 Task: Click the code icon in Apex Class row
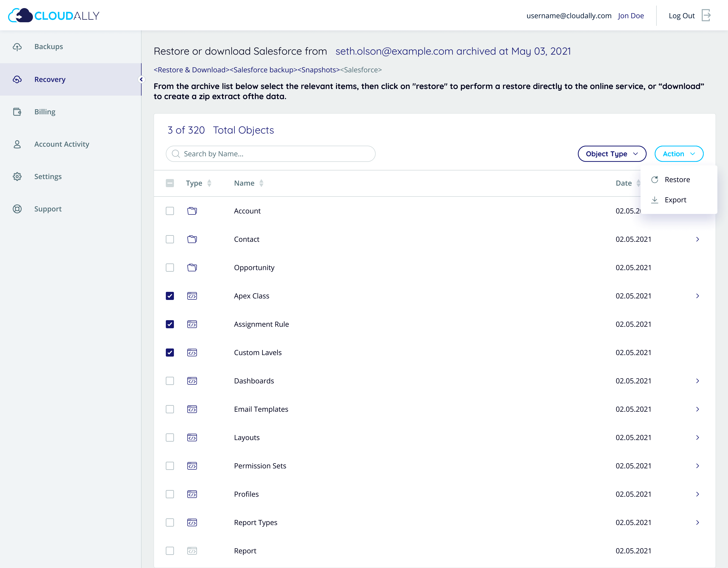[192, 296]
